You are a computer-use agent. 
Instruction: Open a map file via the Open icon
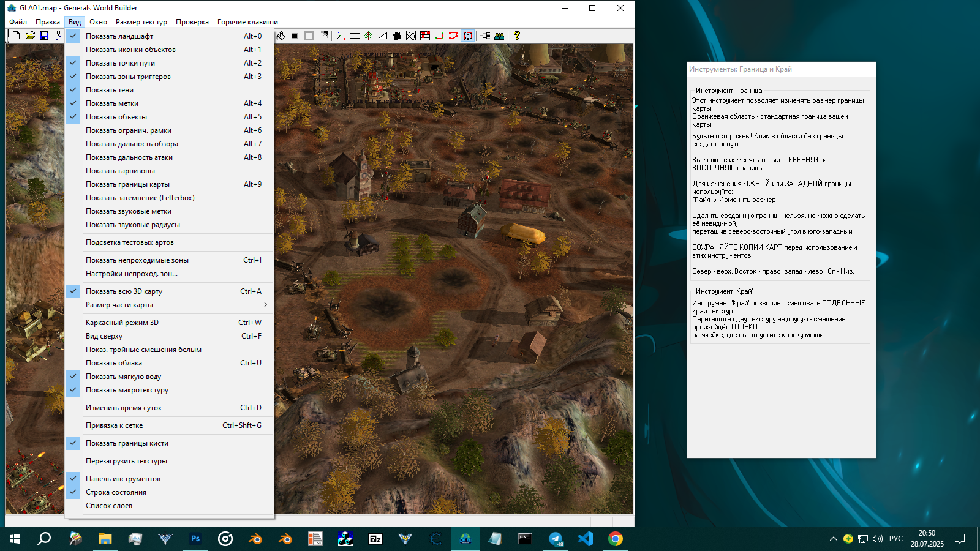pos(30,36)
